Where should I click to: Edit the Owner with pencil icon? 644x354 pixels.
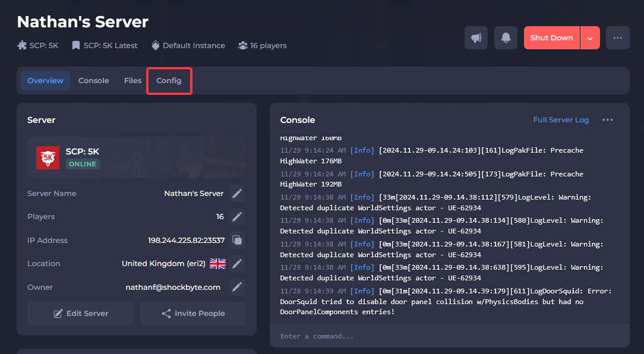[237, 287]
